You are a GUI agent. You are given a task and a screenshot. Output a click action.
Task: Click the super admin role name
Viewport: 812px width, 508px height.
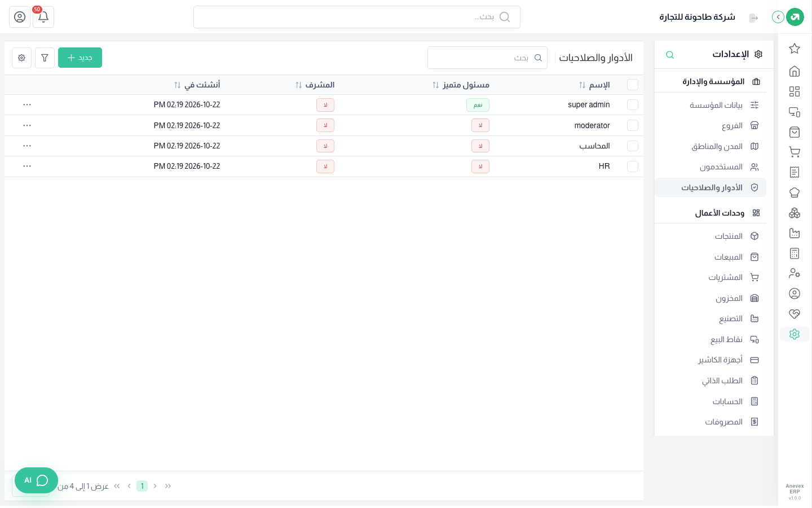(589, 105)
